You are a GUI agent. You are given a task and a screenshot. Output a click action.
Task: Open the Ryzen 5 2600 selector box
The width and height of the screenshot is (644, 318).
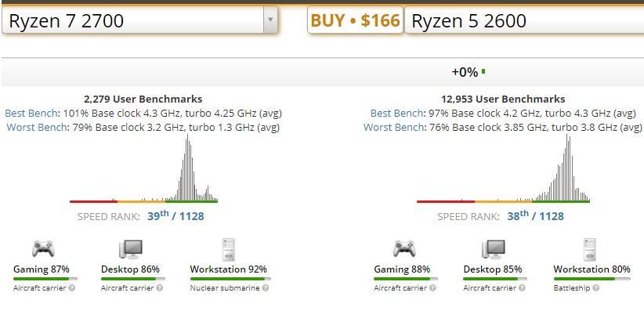(524, 20)
